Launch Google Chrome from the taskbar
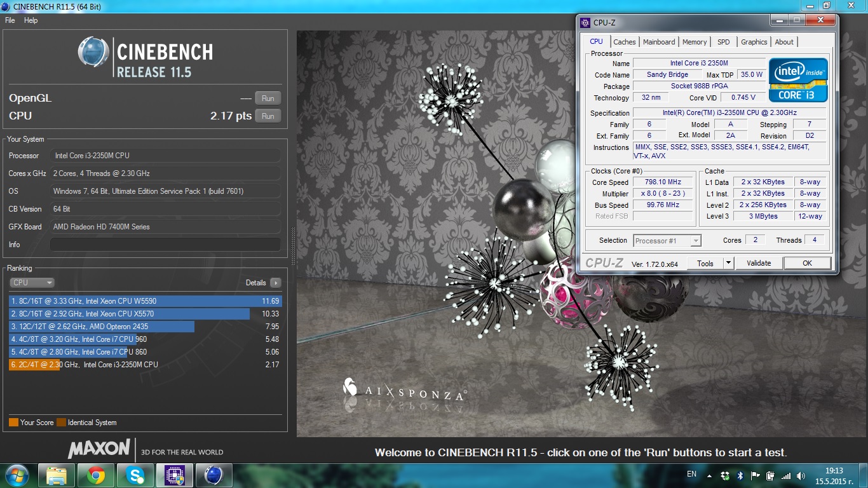Viewport: 868px width, 488px height. pos(96,475)
